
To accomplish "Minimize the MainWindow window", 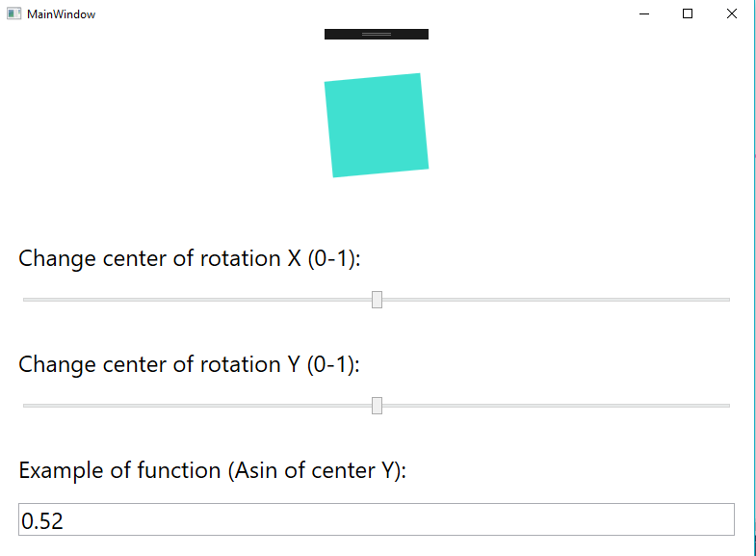I will 644,14.
